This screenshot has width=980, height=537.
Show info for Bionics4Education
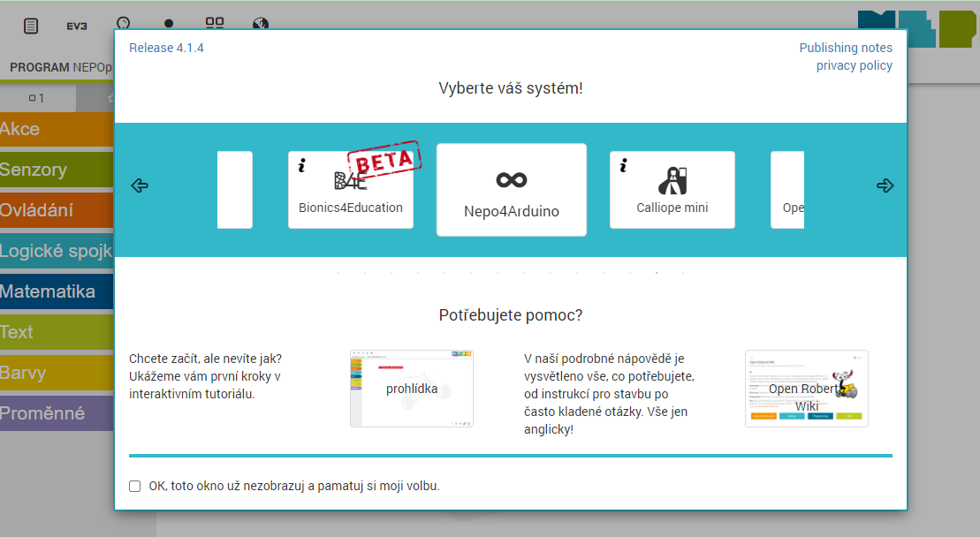point(302,165)
